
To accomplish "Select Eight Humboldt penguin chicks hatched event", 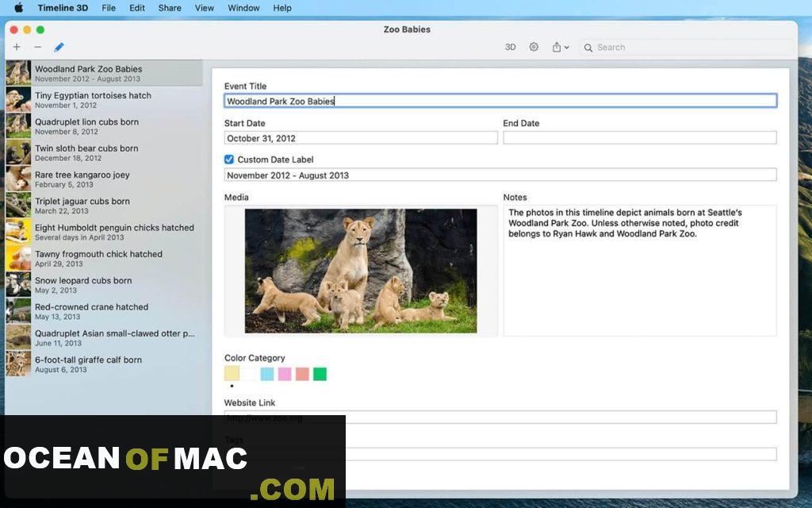I will (x=104, y=232).
